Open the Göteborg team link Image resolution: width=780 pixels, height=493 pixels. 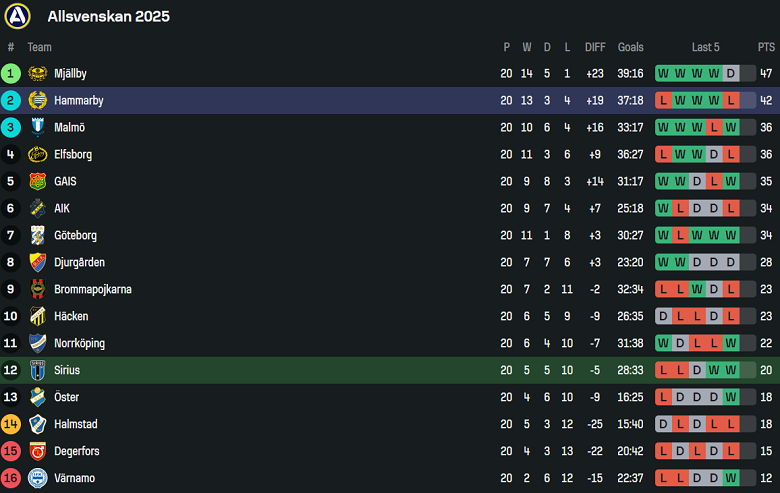75,235
